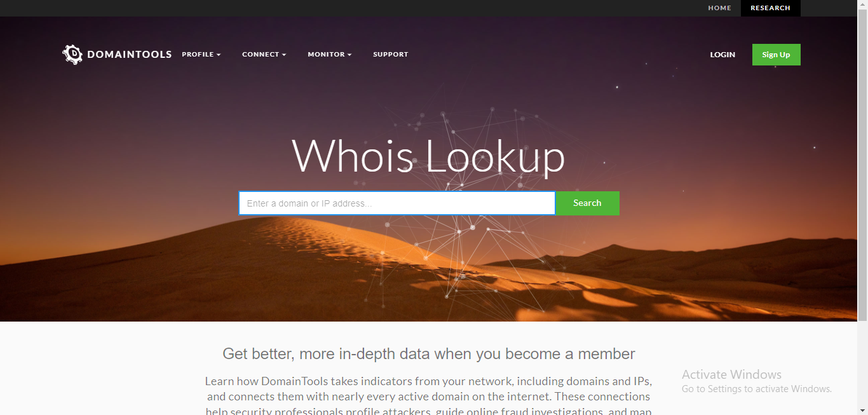Click the scrollbar down arrow
This screenshot has height=415, width=868.
pyautogui.click(x=862, y=410)
